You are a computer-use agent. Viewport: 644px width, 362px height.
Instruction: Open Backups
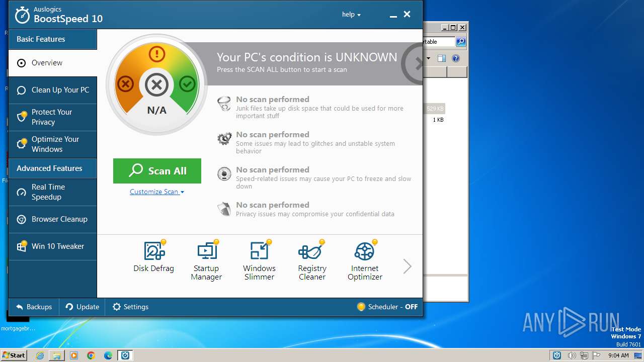coord(34,307)
